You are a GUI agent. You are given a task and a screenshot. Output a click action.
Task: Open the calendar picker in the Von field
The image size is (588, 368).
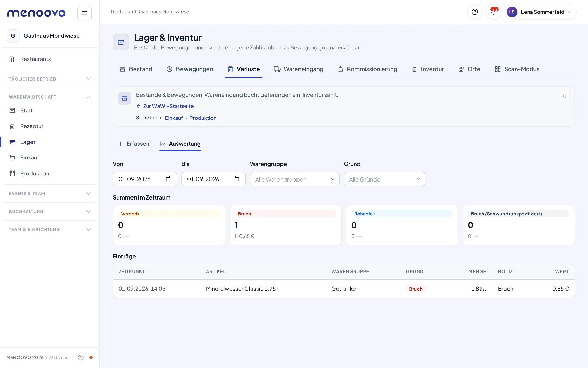pos(168,179)
